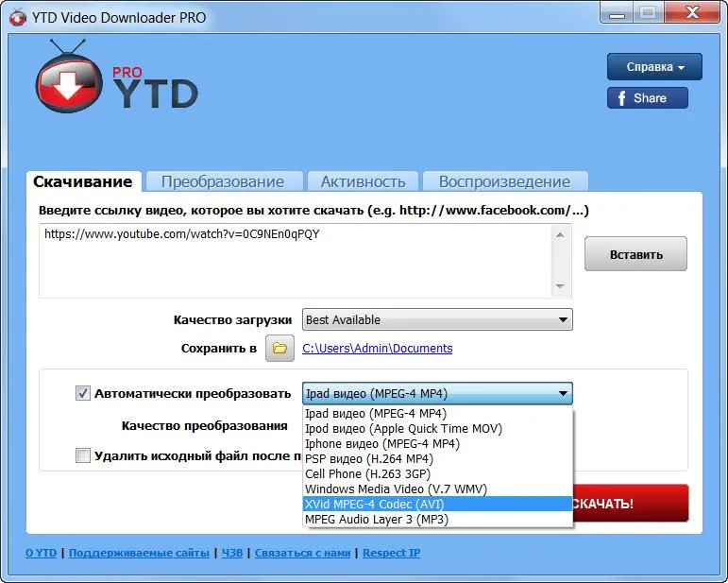This screenshot has height=583, width=728.
Task: Choose PSP видео (H.264 MP4) option
Action: [437, 459]
